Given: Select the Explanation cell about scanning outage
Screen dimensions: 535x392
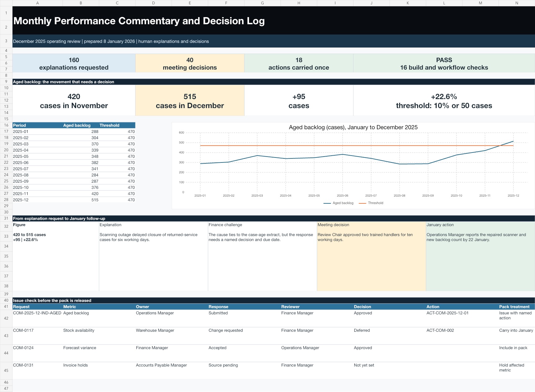Looking at the screenshot, I should click(x=153, y=256).
